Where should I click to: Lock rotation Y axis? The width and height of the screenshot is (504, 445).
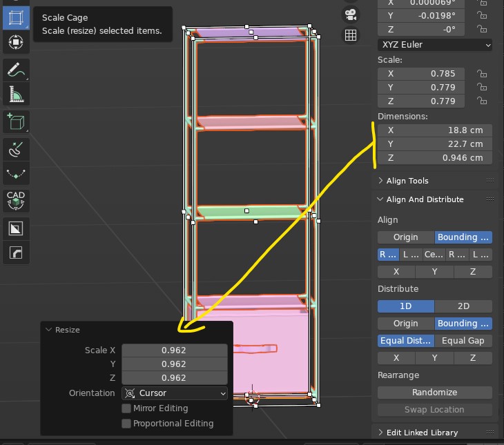[x=481, y=15]
